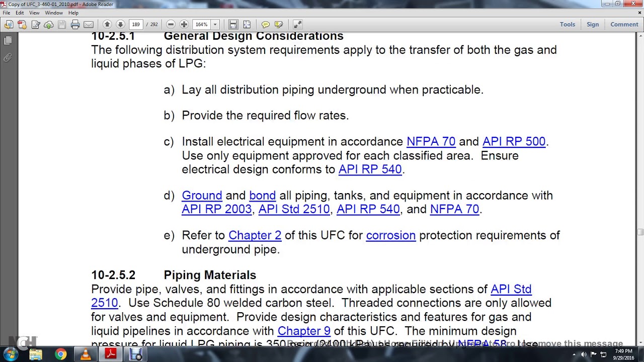Go to previous page arrow
644x362 pixels.
pos(107,24)
